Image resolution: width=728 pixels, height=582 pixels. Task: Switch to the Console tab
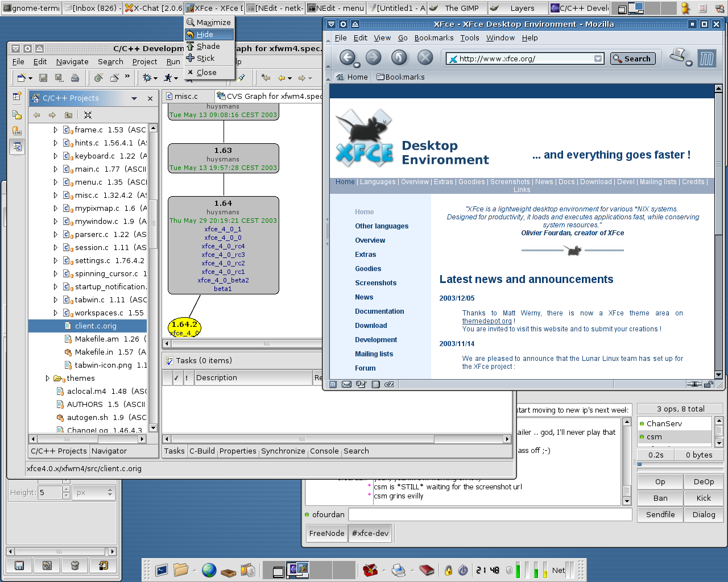[324, 451]
